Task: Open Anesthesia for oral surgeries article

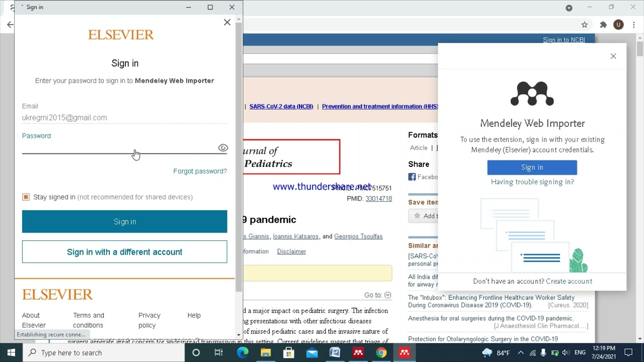Action: (x=491, y=318)
